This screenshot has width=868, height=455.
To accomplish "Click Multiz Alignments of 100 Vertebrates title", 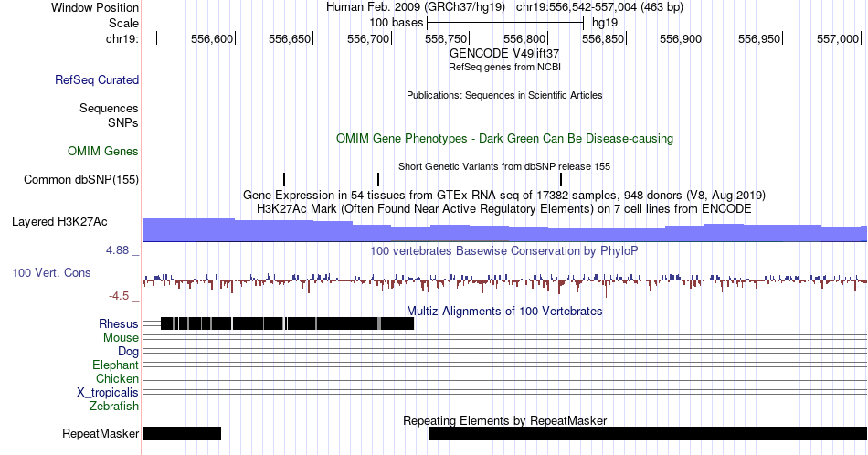I will point(504,311).
